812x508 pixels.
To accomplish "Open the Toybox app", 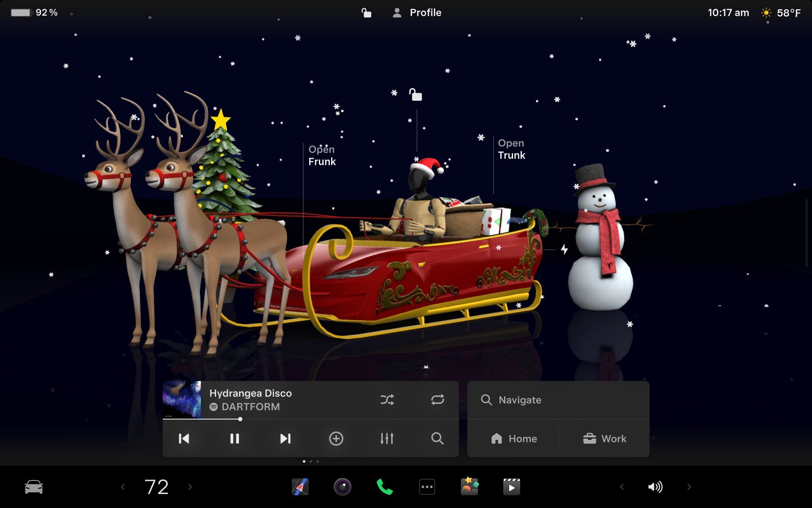I will tap(469, 486).
